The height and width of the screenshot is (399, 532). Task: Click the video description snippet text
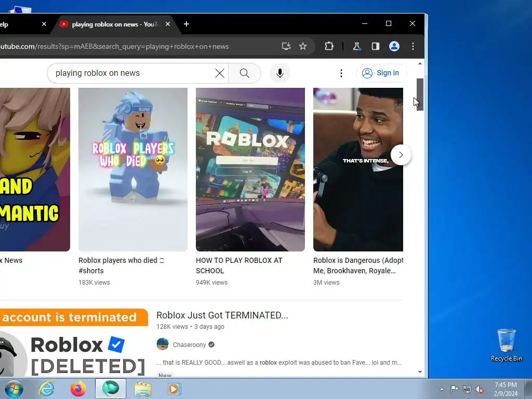click(279, 362)
